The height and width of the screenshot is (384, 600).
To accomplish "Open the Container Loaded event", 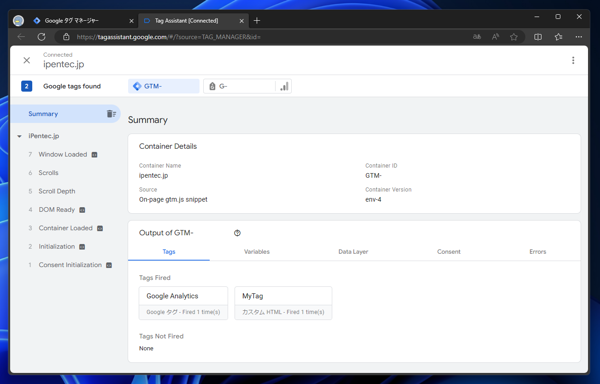I will click(x=65, y=228).
